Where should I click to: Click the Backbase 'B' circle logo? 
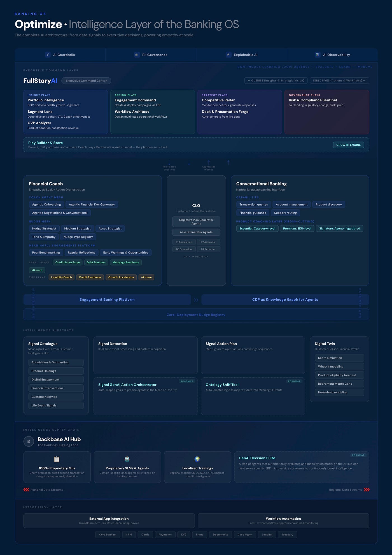pos(29,441)
